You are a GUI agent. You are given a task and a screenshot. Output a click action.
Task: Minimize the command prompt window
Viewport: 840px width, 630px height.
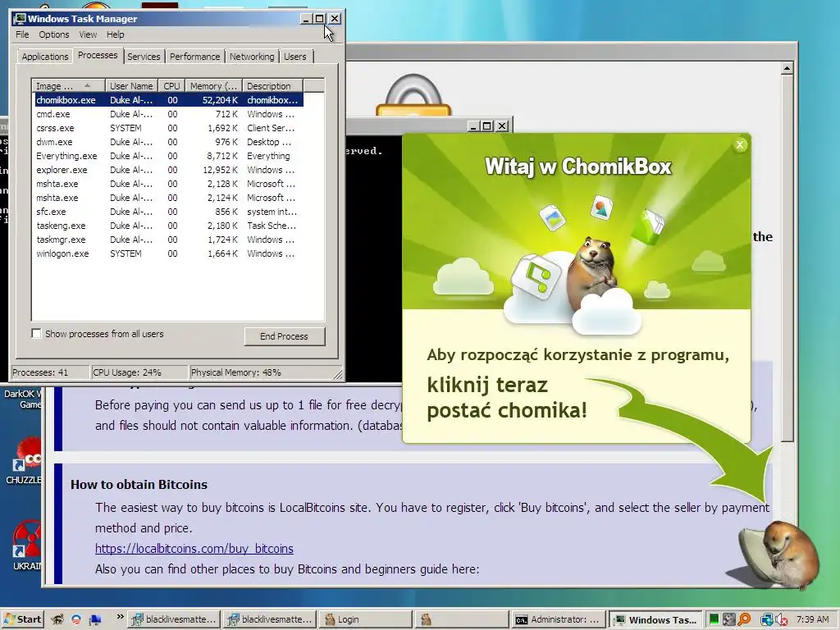tap(473, 126)
